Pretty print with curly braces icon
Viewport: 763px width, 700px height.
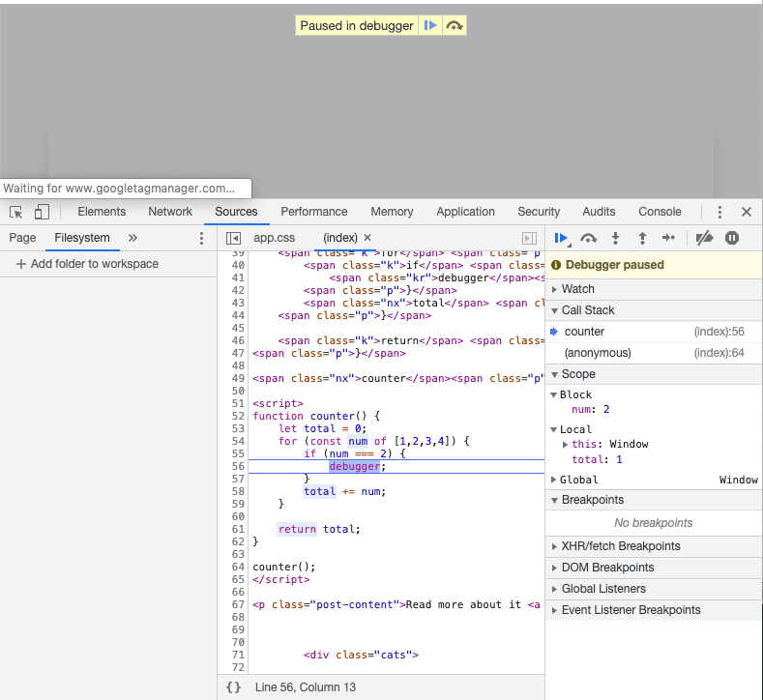pyautogui.click(x=234, y=686)
